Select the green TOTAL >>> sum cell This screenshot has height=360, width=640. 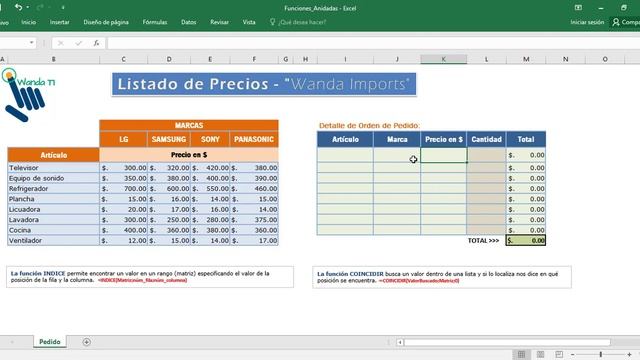[x=526, y=240]
